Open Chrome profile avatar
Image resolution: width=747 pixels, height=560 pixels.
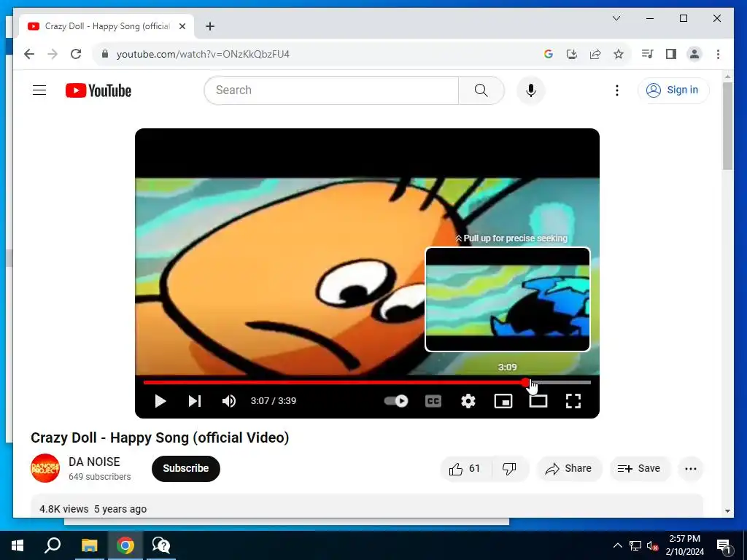[694, 54]
